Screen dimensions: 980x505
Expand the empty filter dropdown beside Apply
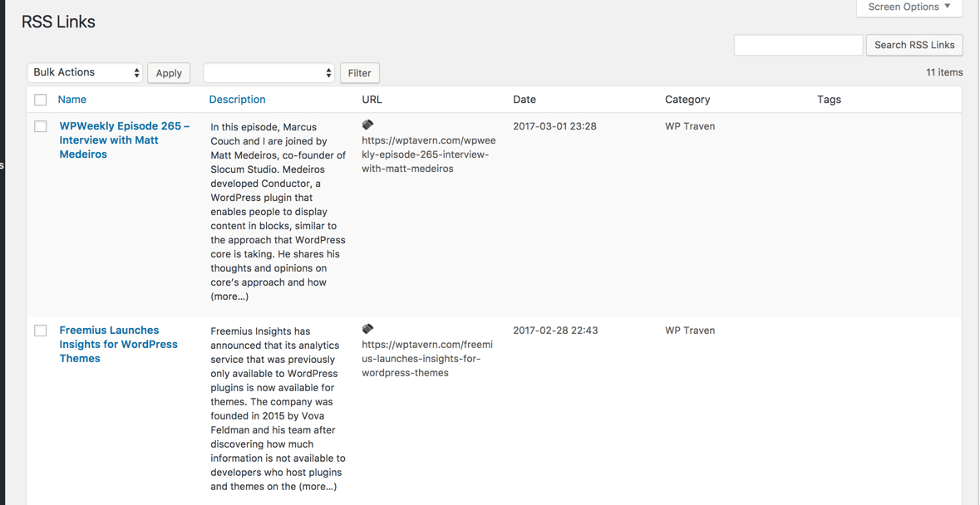tap(268, 73)
